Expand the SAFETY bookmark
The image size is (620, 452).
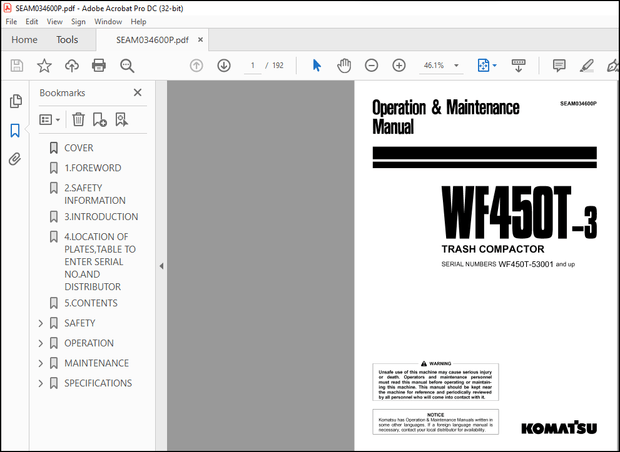coord(41,323)
